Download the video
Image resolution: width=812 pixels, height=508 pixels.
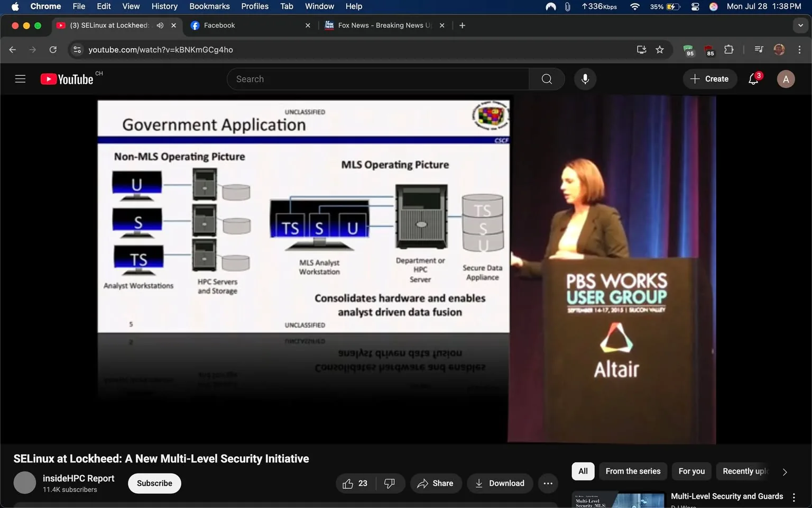point(499,483)
